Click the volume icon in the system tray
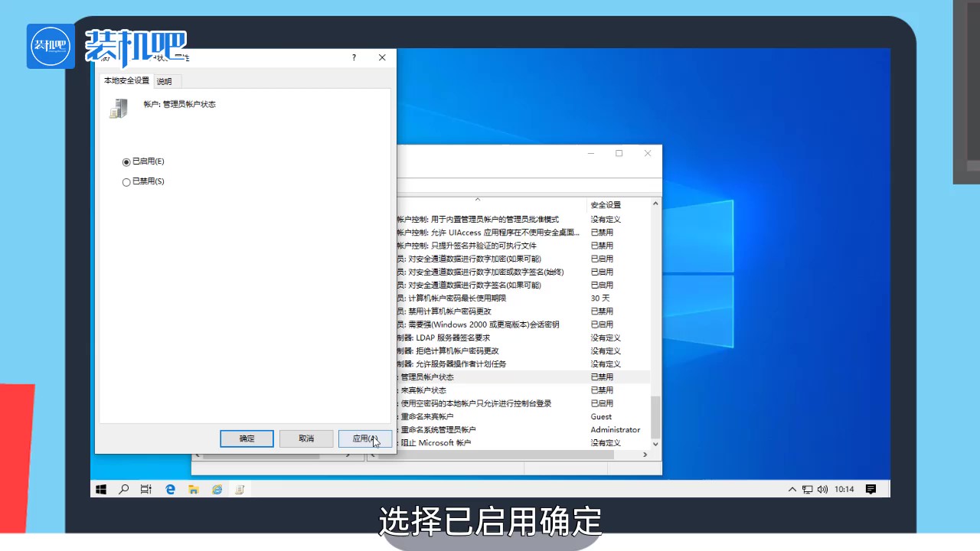980x551 pixels. coord(822,489)
